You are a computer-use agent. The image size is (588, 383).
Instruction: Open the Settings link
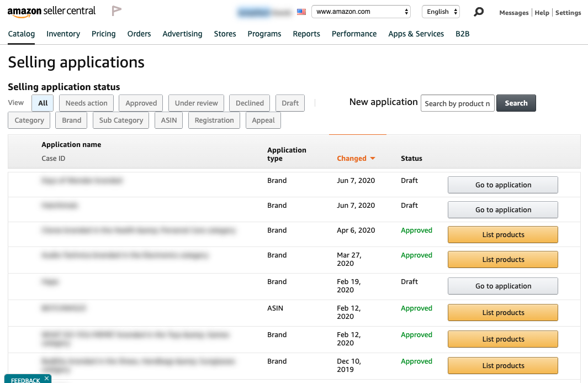click(568, 13)
